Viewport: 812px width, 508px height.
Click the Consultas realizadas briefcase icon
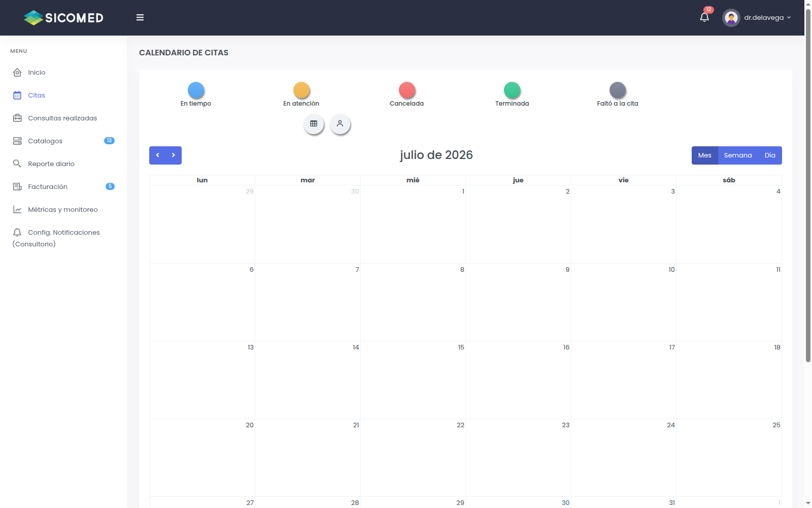click(x=17, y=118)
